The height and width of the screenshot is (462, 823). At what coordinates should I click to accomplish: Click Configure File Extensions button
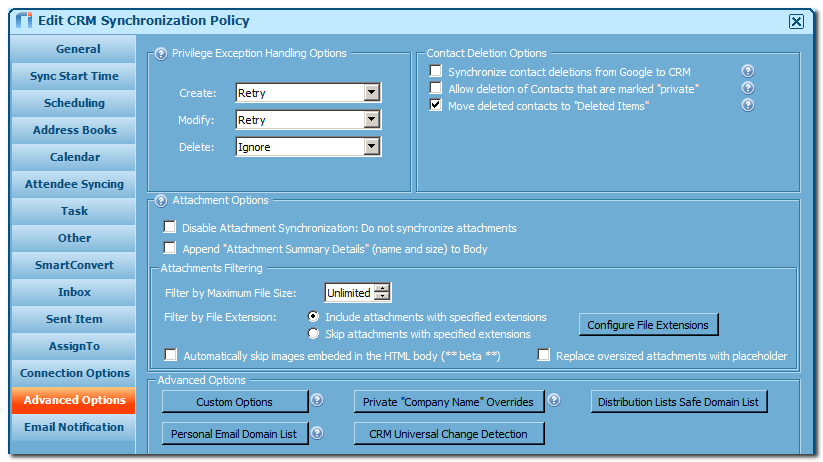click(648, 325)
